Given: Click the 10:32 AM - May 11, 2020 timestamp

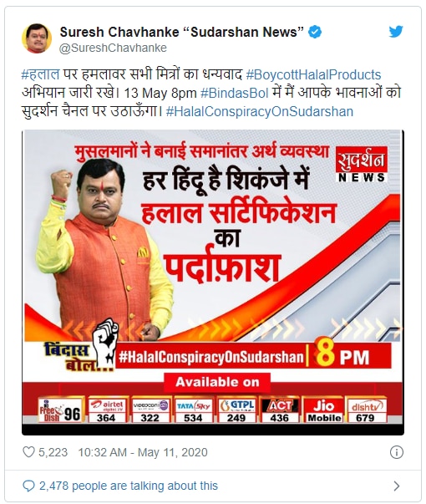Looking at the screenshot, I should pos(143,452).
